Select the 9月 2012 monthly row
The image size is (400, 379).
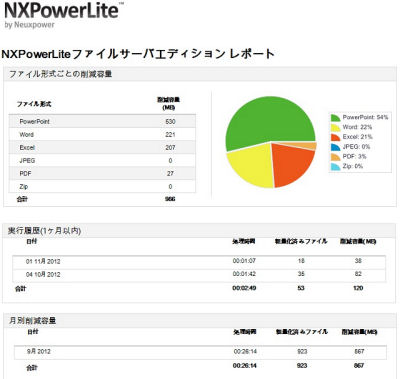click(200, 352)
